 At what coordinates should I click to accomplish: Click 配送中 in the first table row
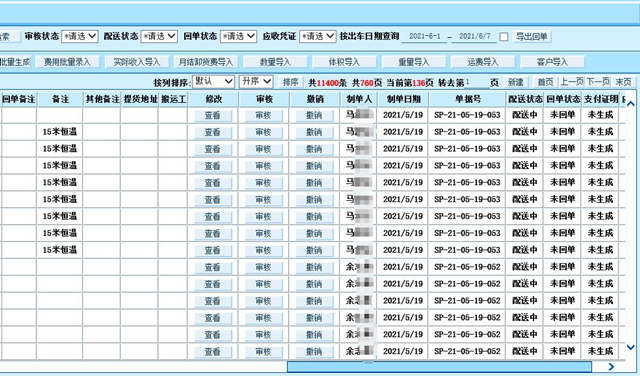525,115
